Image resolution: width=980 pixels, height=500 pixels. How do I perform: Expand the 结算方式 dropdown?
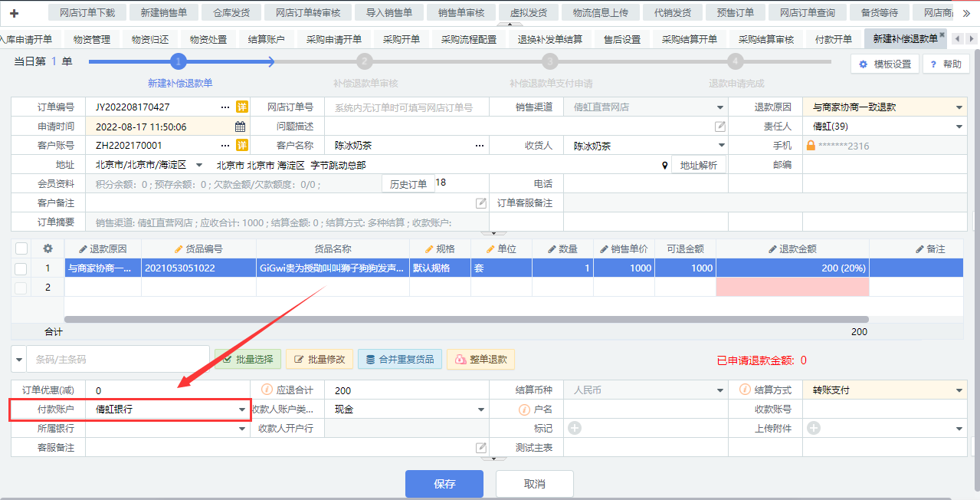959,390
